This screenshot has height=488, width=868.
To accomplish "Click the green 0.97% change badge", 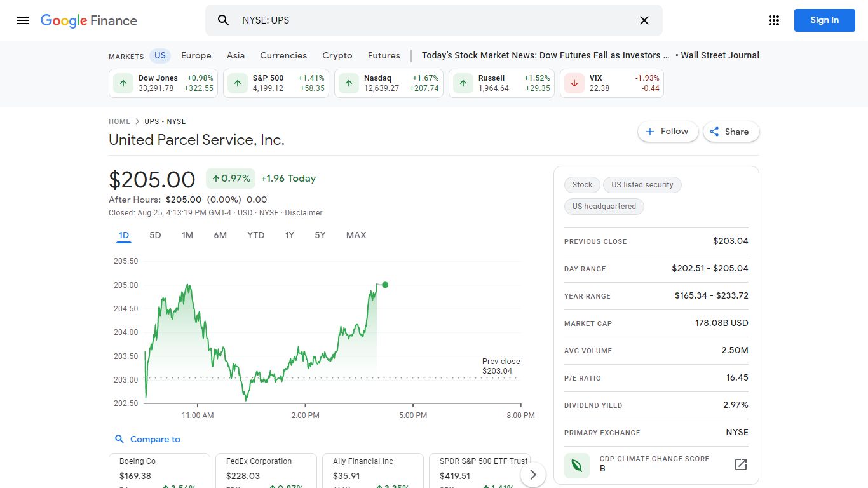I will pyautogui.click(x=231, y=179).
